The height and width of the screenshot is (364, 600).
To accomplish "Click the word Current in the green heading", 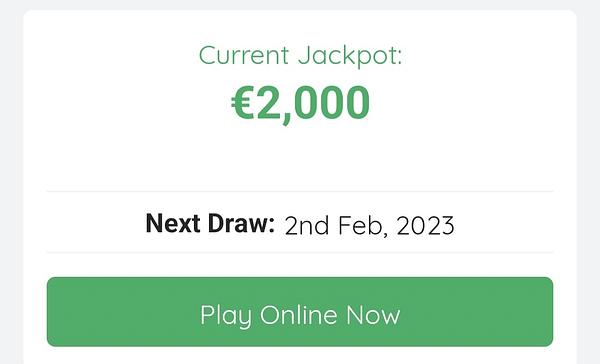I will point(244,56).
